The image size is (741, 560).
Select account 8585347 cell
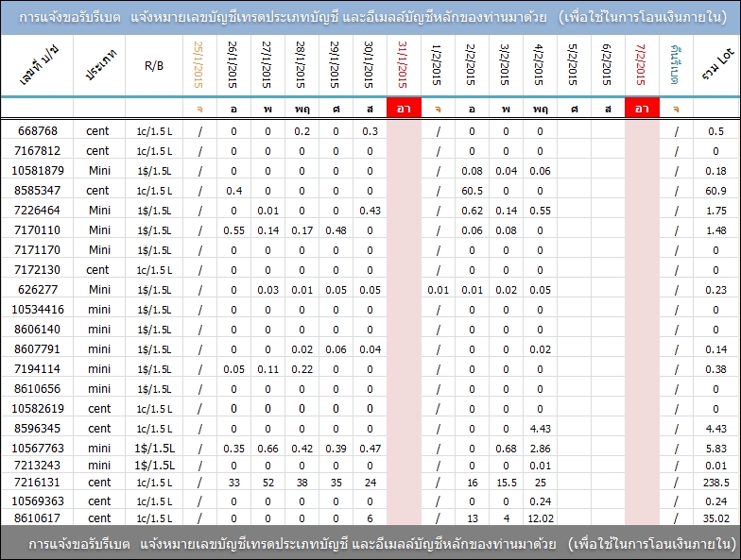[38, 191]
